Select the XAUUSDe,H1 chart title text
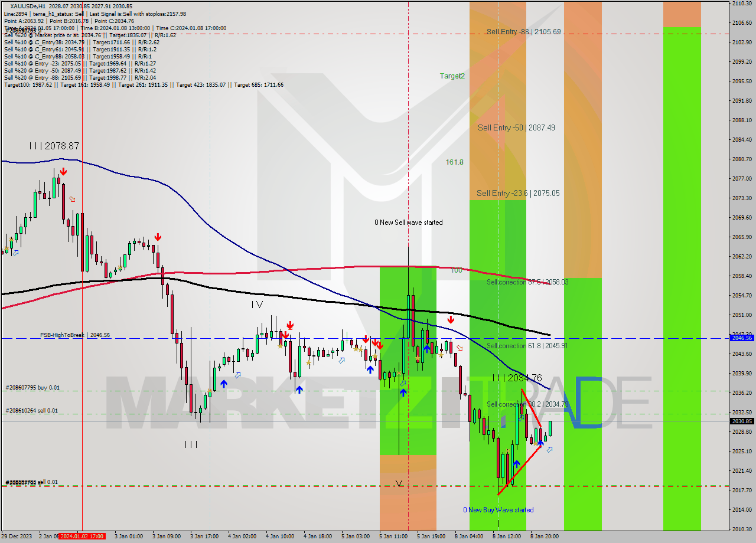This screenshot has width=756, height=543. [x=28, y=6]
